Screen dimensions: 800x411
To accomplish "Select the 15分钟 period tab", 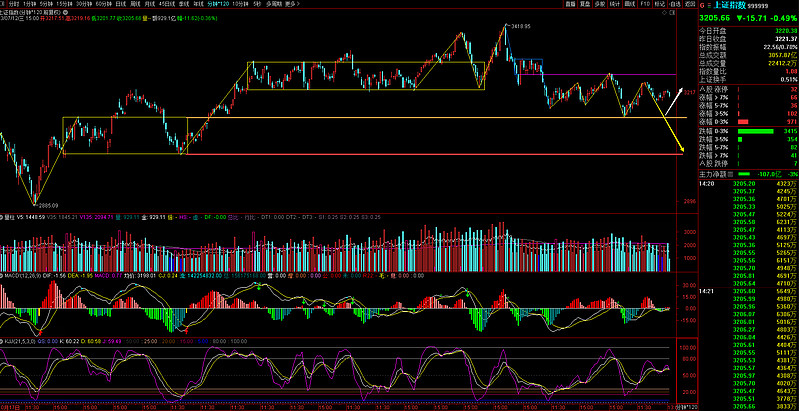I will click(64, 4).
